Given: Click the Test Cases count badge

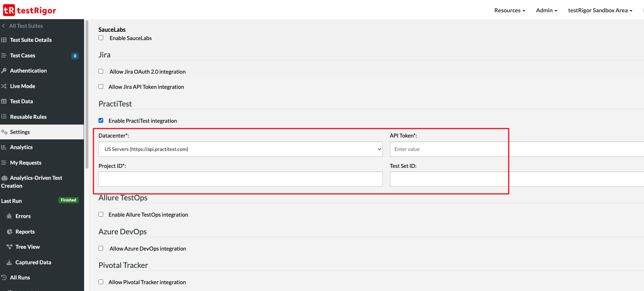Looking at the screenshot, I should click(x=75, y=56).
